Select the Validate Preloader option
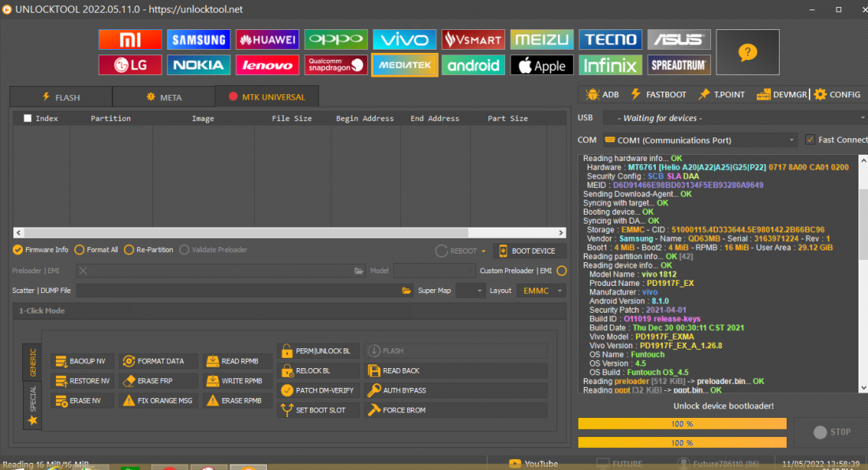This screenshot has width=868, height=470. [x=213, y=250]
